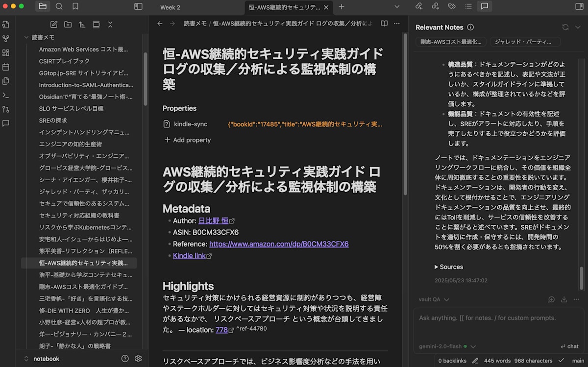The image size is (588, 367).
Task: Select the 恒-AWS継続的セキュリティ tab
Action: pos(289,7)
